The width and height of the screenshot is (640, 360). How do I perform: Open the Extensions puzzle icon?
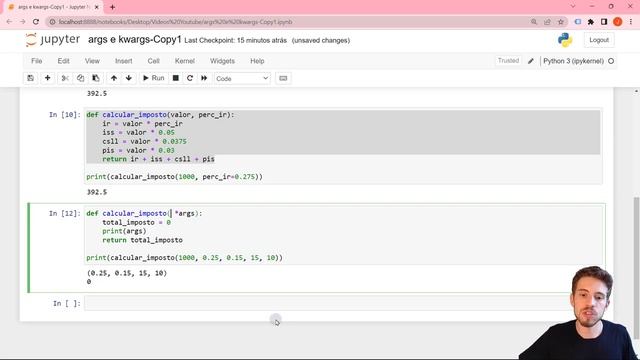(x=591, y=22)
